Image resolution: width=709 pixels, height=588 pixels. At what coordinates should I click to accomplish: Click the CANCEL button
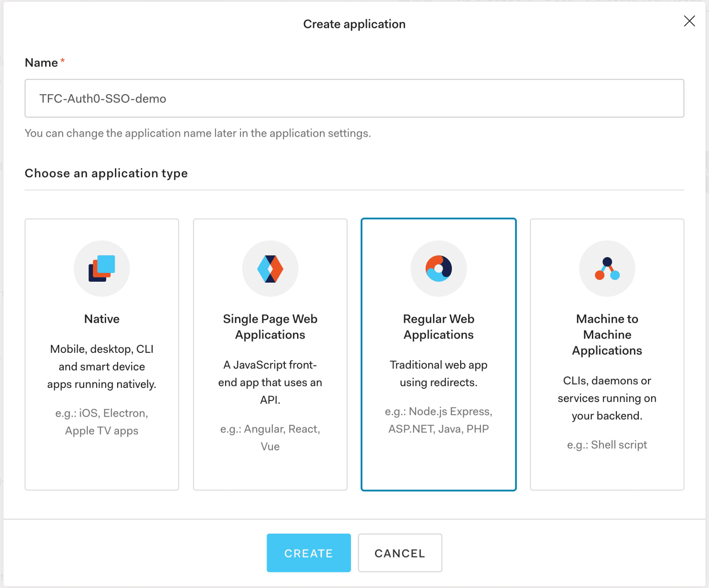[400, 553]
